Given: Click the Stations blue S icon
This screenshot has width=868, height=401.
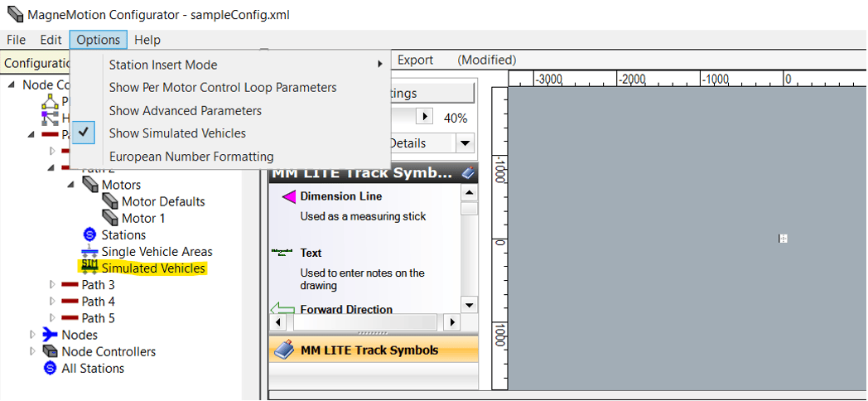Looking at the screenshot, I should click(89, 234).
